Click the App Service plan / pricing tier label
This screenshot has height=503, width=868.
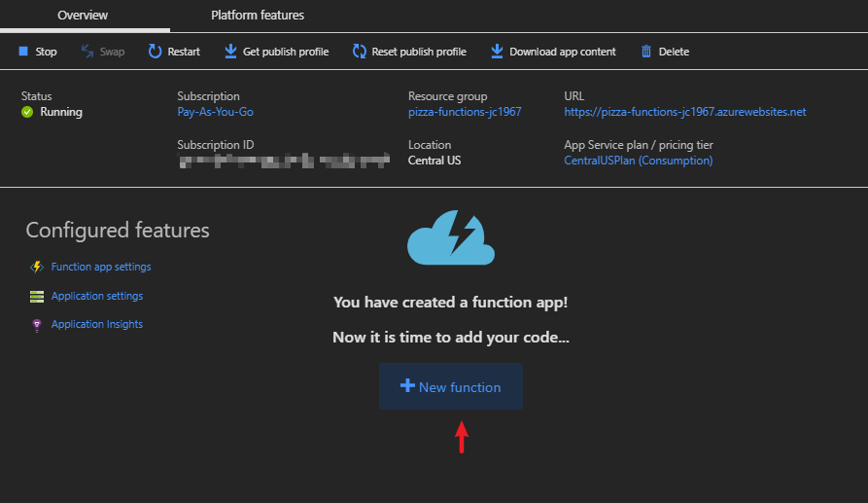click(x=639, y=145)
